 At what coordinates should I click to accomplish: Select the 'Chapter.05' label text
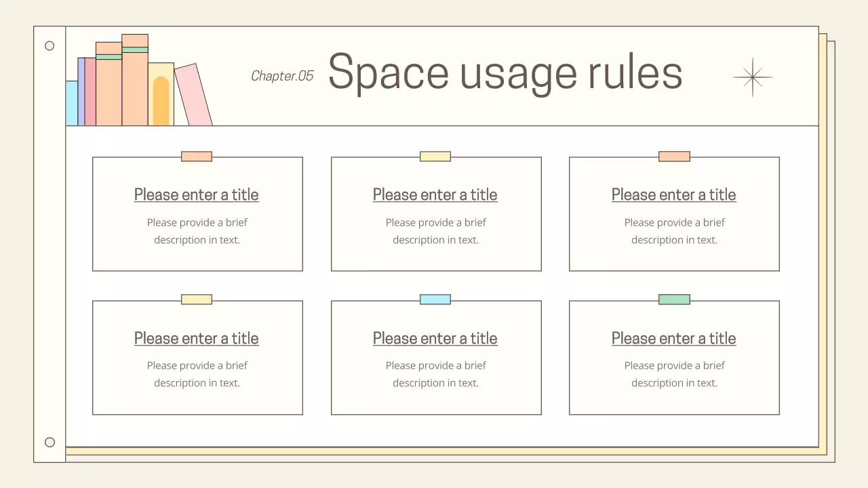(x=282, y=76)
